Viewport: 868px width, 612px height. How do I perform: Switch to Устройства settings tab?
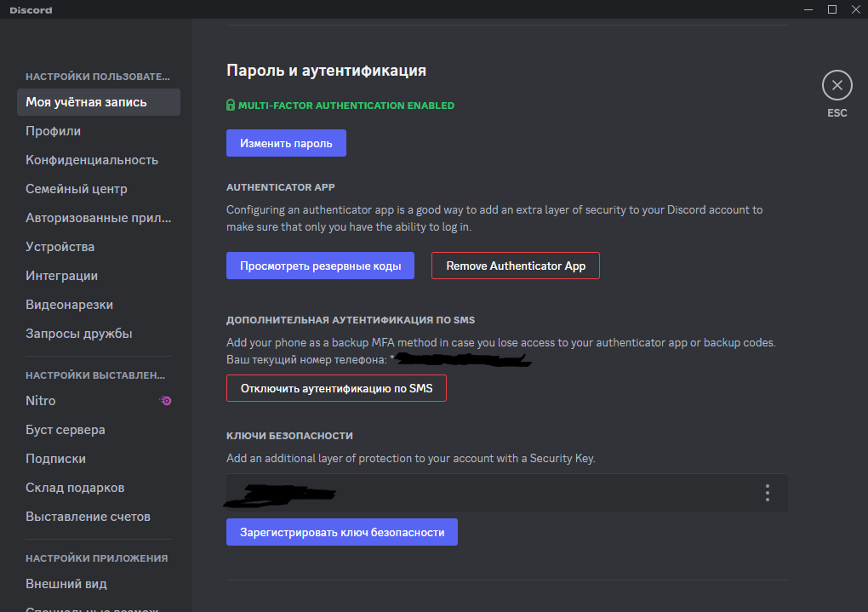click(x=60, y=247)
